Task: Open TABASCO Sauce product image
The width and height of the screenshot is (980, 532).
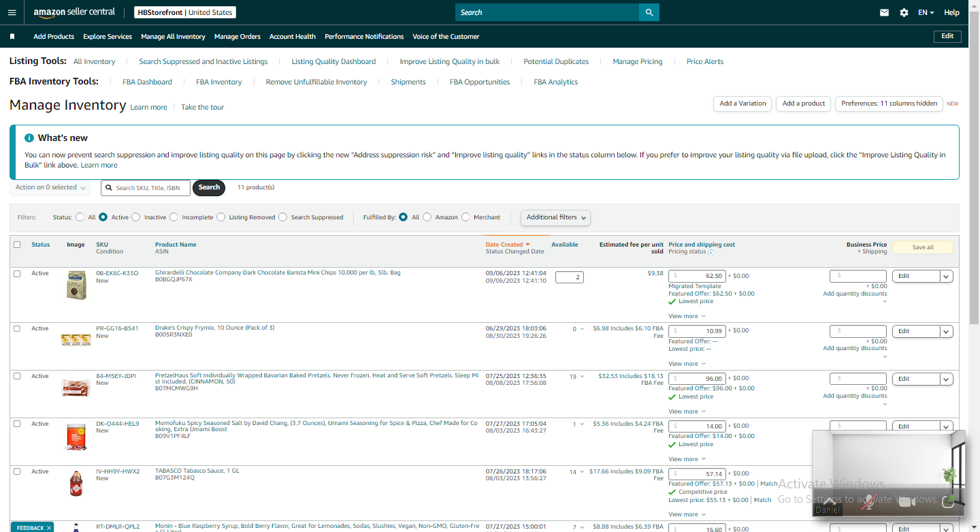Action: pos(76,484)
